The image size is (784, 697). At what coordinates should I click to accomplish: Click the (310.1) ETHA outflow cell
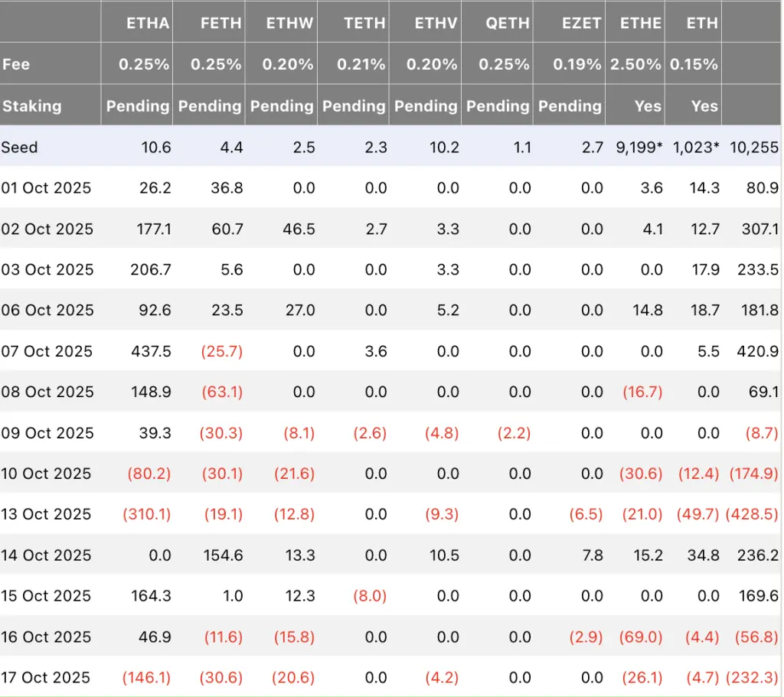tap(147, 514)
